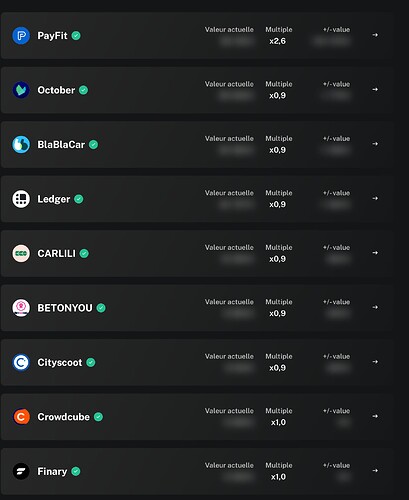Select the BETONYOU logo icon
This screenshot has height=500, width=409.
pos(21,308)
